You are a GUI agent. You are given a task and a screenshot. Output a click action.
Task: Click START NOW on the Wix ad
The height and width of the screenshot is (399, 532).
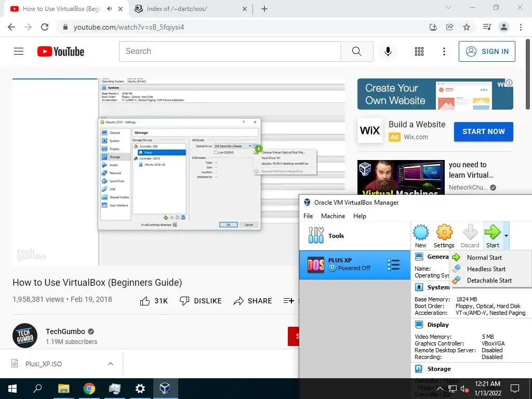[x=484, y=131]
